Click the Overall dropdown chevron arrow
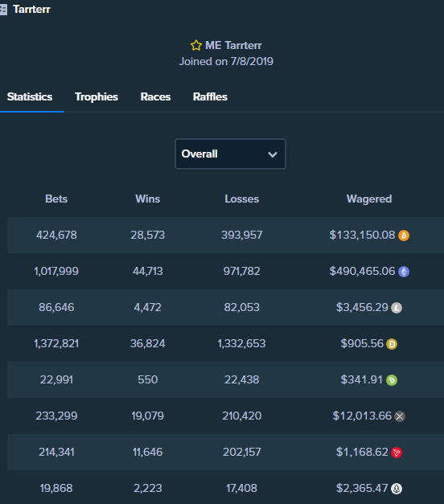 [273, 154]
